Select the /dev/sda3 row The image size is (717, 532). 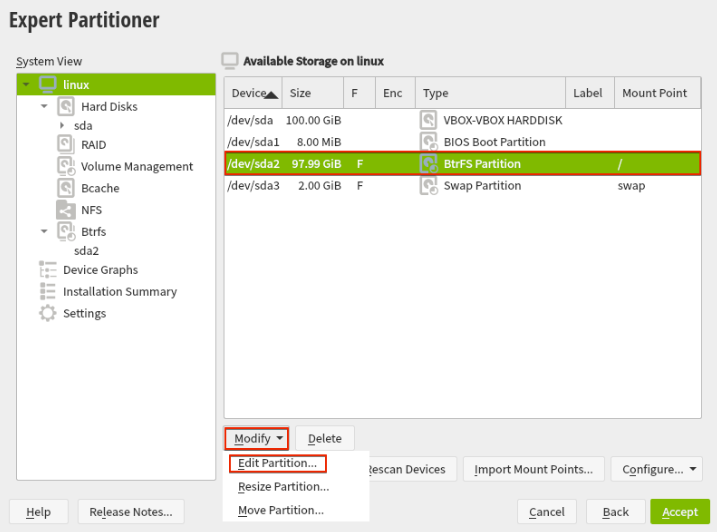coord(462,186)
